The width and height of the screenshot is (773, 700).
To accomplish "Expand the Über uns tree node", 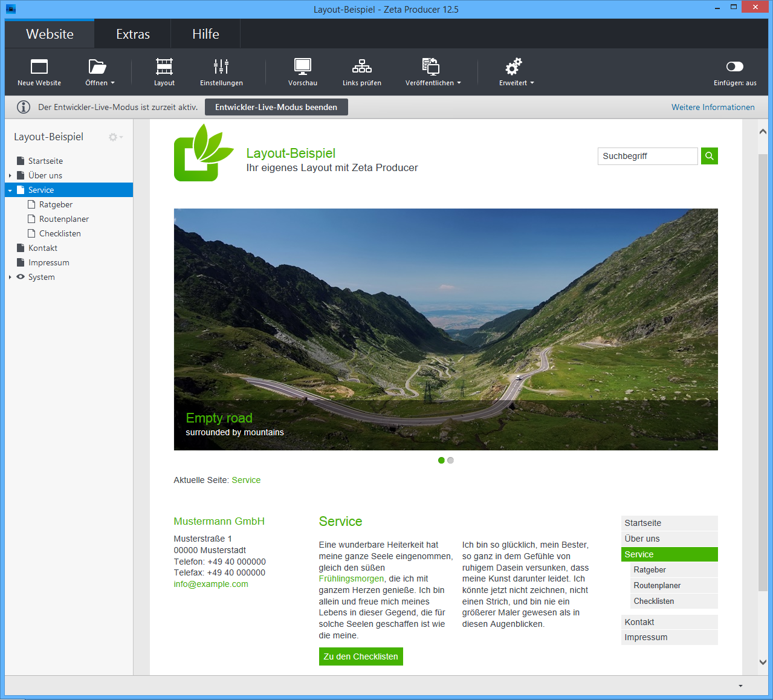I will (10, 176).
